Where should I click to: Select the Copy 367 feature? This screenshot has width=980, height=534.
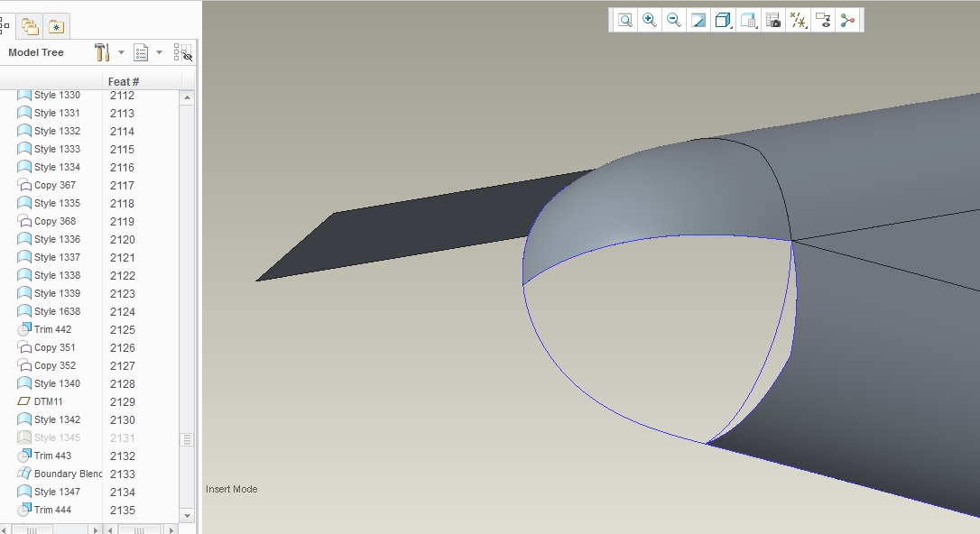coord(55,186)
